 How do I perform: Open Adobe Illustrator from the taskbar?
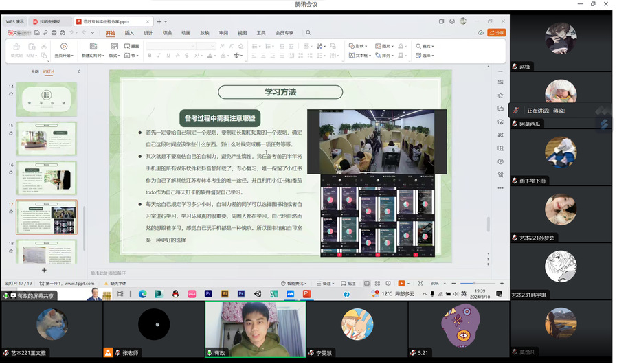tap(225, 294)
